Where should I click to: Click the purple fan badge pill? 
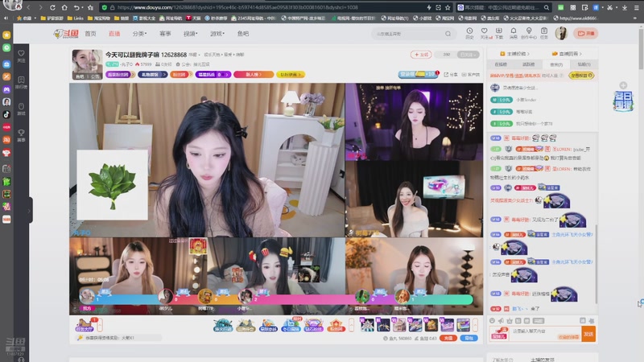coord(118,74)
